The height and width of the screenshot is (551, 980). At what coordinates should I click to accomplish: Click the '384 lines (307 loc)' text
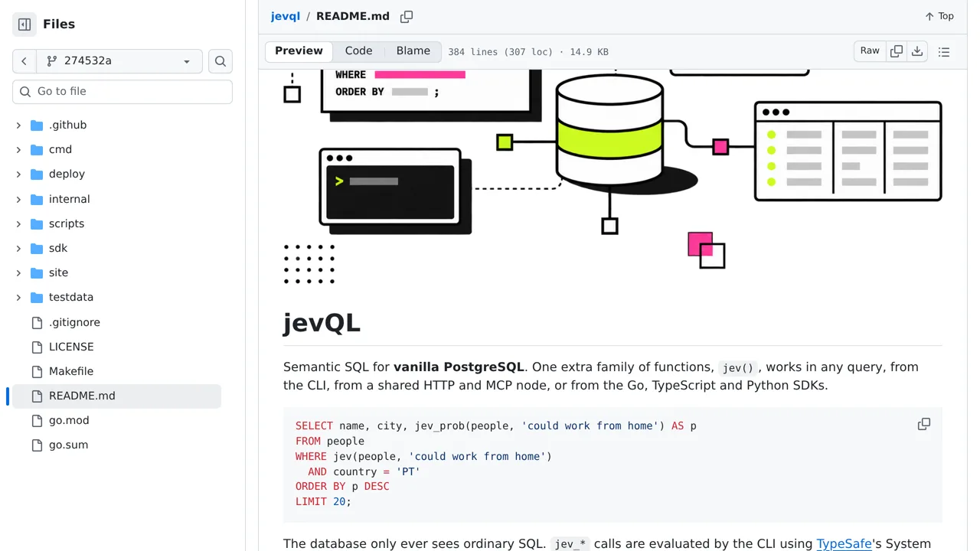pyautogui.click(x=500, y=52)
